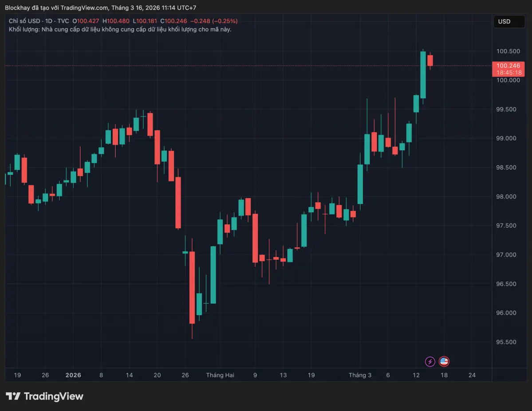Click the US flag economic events icon
532x411 pixels.
click(444, 361)
